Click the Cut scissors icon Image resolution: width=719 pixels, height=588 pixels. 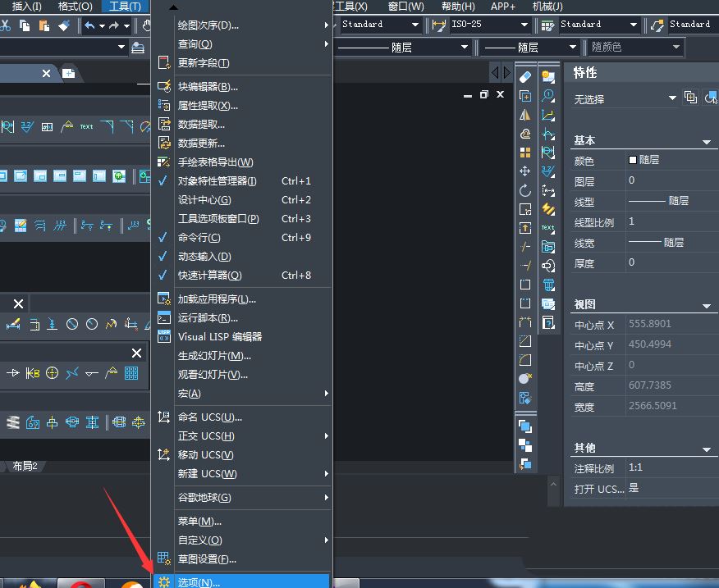[6, 25]
